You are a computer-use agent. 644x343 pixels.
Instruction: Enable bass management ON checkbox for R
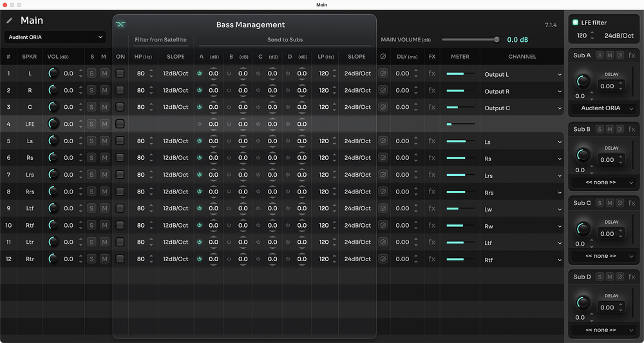120,91
